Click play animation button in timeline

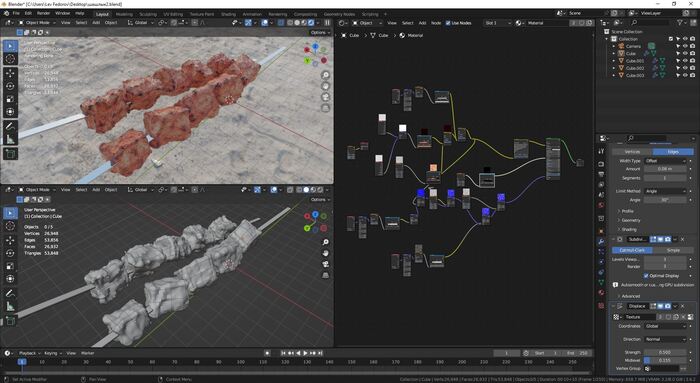(305, 353)
